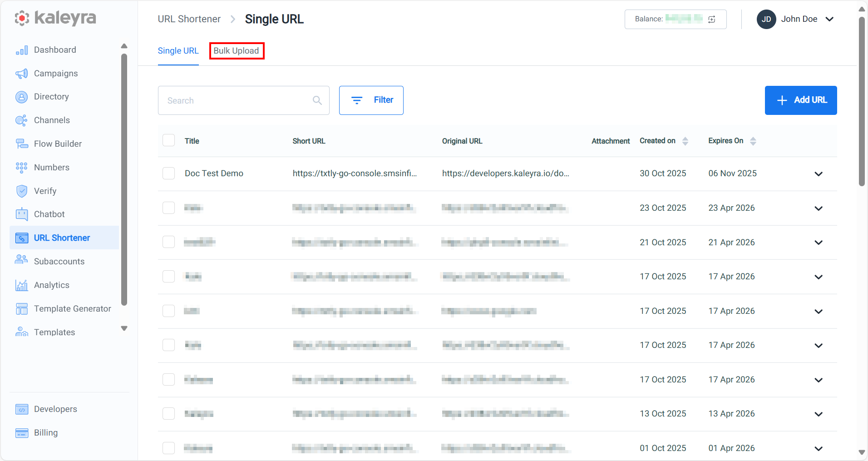
Task: Open the Flow Builder menu item
Action: [58, 144]
